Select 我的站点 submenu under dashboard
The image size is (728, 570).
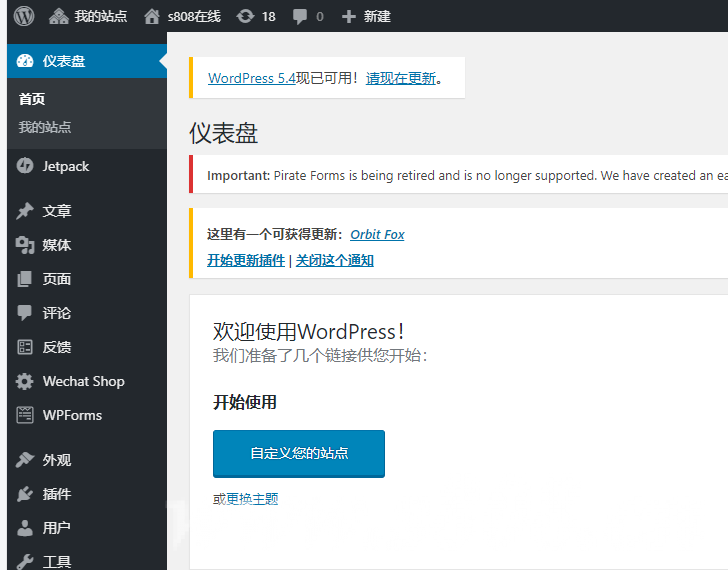(45, 127)
